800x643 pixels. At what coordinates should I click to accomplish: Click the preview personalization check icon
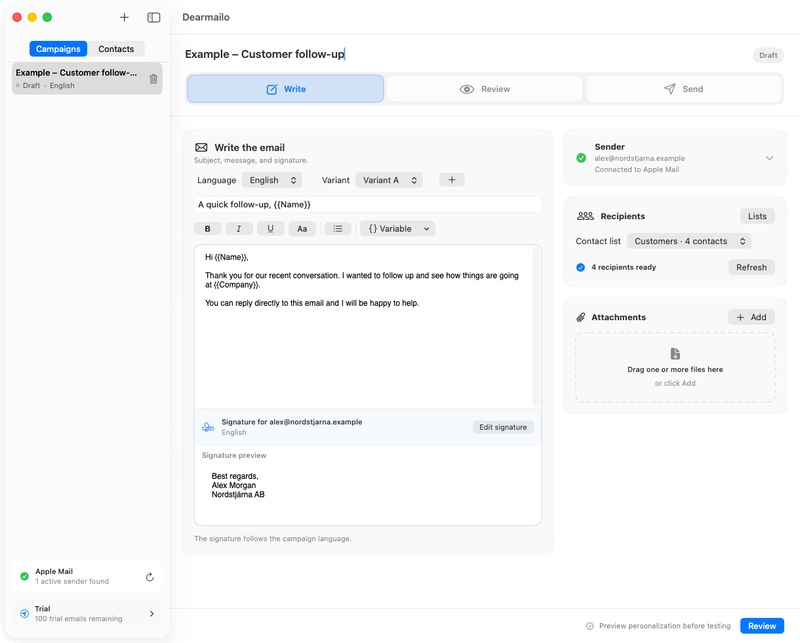coord(590,626)
